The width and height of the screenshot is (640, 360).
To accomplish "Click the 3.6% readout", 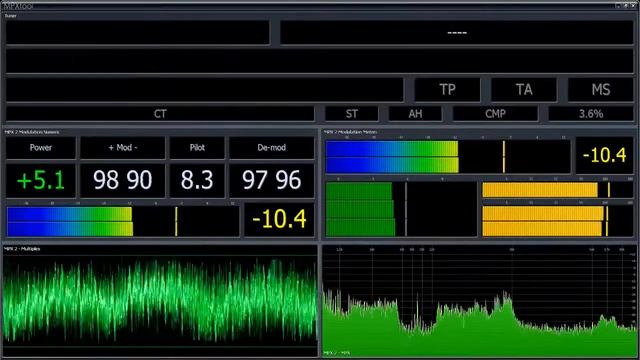I will click(591, 113).
